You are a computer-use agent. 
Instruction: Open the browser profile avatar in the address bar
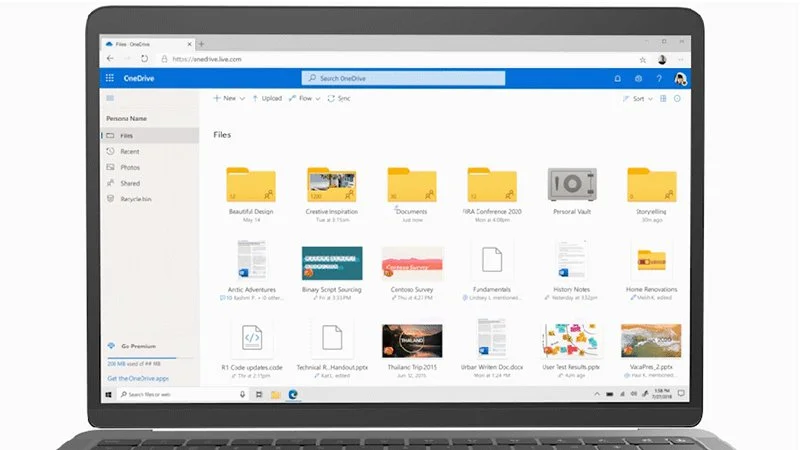(x=662, y=59)
